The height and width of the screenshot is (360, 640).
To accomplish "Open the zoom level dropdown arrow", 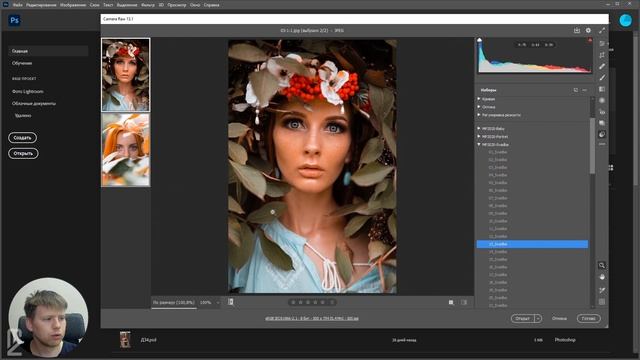I will tap(218, 303).
